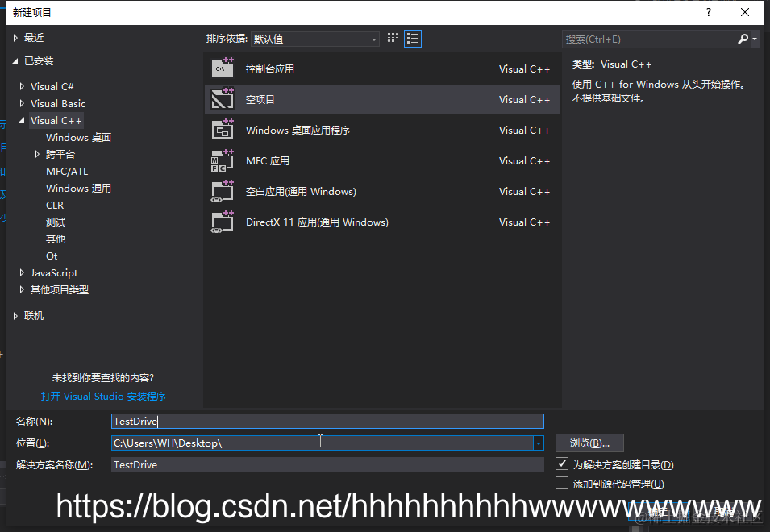Viewport: 770px width, 532px height.
Task: Select 'DirectX 11 应用(通用 Windows)' text
Action: [317, 222]
